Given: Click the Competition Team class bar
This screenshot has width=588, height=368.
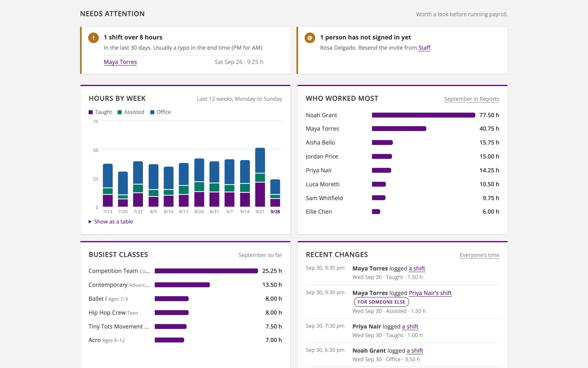Looking at the screenshot, I should pyautogui.click(x=206, y=271).
